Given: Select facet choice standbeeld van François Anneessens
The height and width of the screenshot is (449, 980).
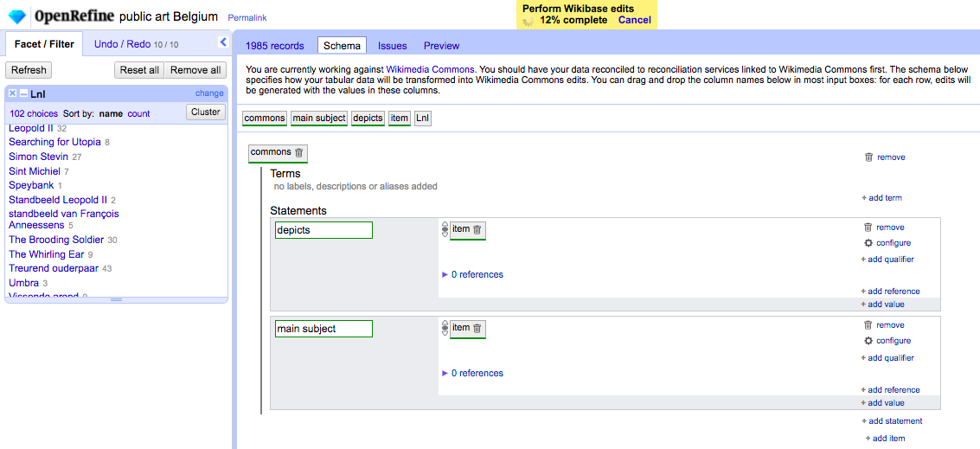Looking at the screenshot, I should click(64, 219).
